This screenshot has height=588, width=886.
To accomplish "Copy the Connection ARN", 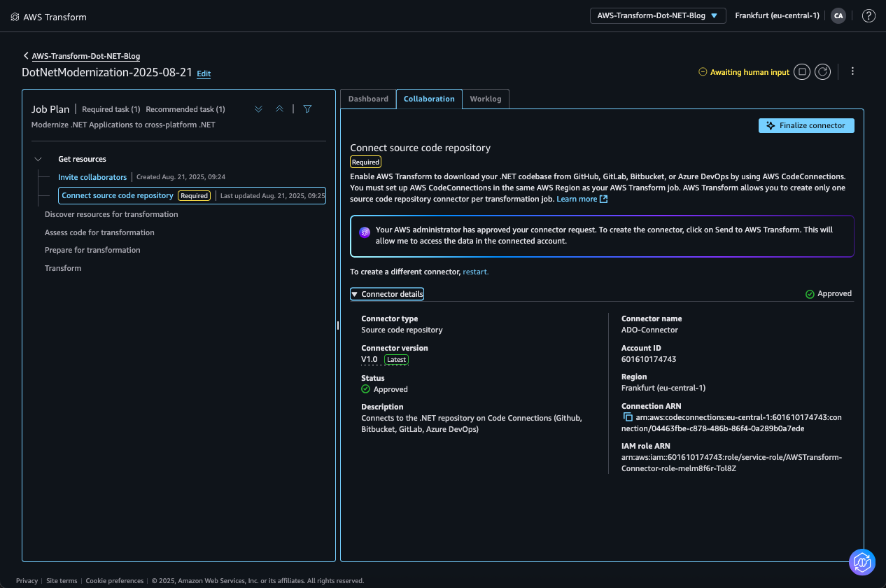I will [x=627, y=416].
